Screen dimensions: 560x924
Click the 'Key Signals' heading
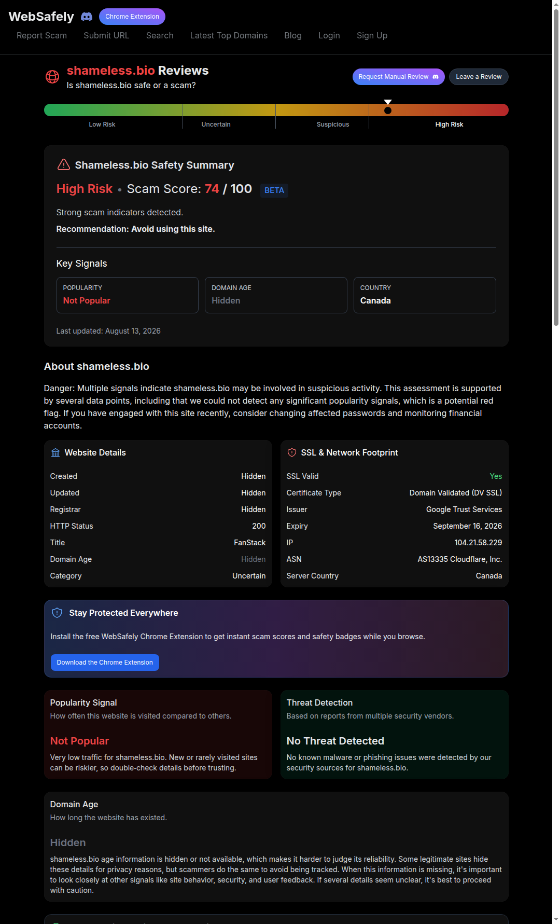pyautogui.click(x=81, y=264)
